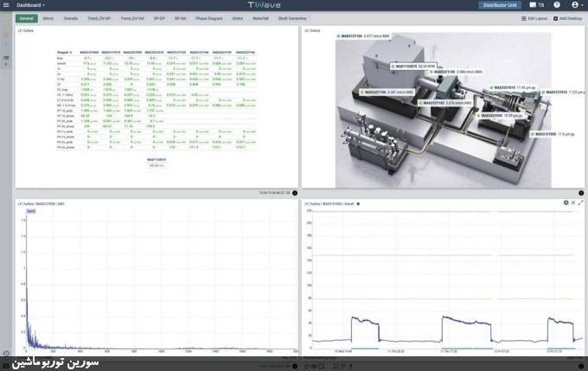
Task: Open the Phase Diagram tab
Action: click(x=209, y=18)
